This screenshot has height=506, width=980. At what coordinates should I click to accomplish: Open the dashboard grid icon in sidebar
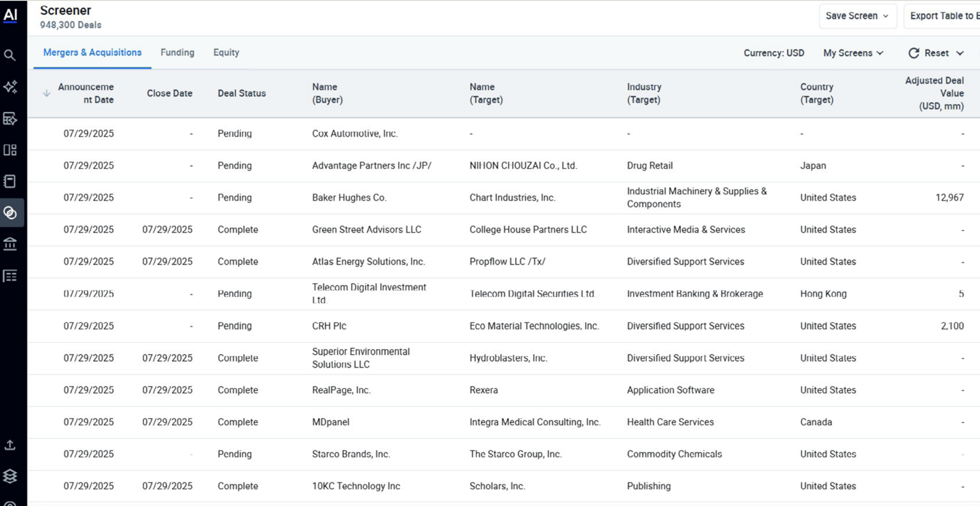click(x=10, y=150)
